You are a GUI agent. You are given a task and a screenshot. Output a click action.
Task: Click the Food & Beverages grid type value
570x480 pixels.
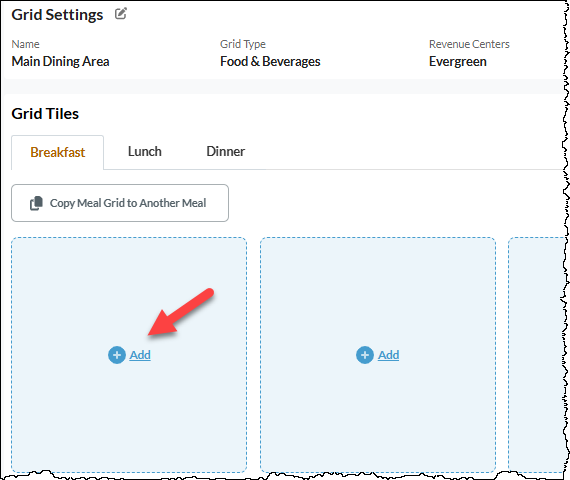coord(270,61)
